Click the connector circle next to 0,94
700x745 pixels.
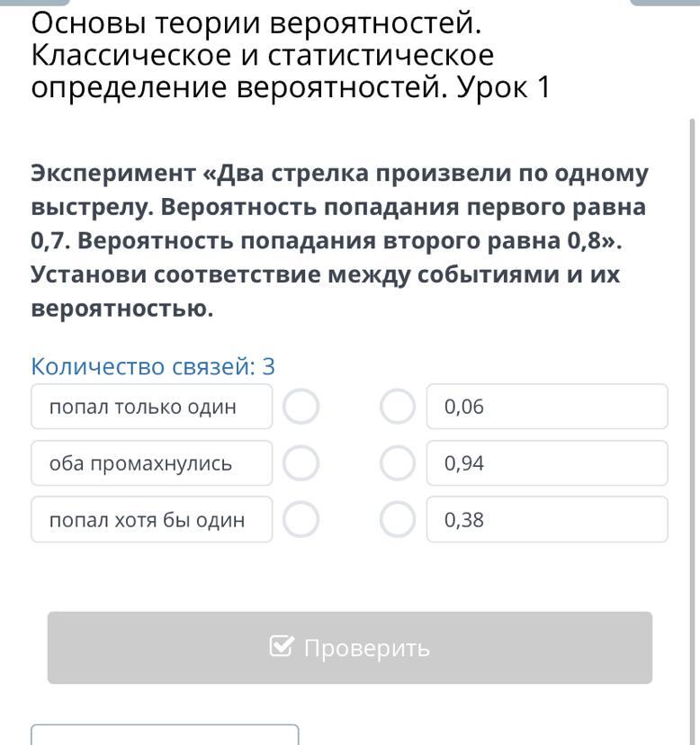click(398, 463)
